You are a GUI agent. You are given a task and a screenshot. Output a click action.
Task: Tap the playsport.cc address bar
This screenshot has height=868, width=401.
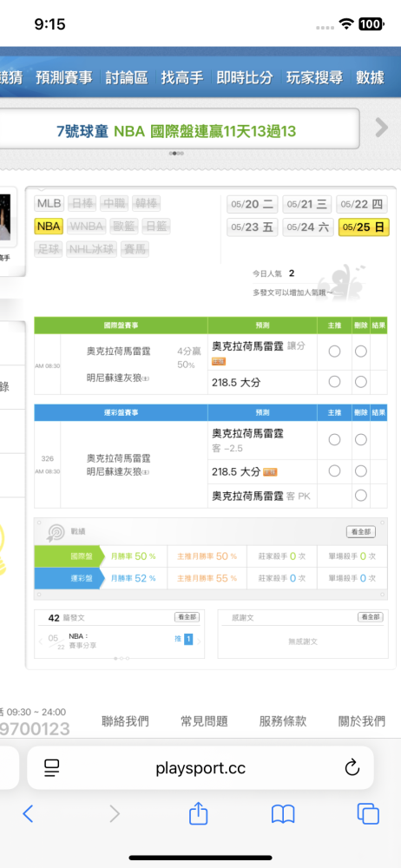click(x=200, y=767)
